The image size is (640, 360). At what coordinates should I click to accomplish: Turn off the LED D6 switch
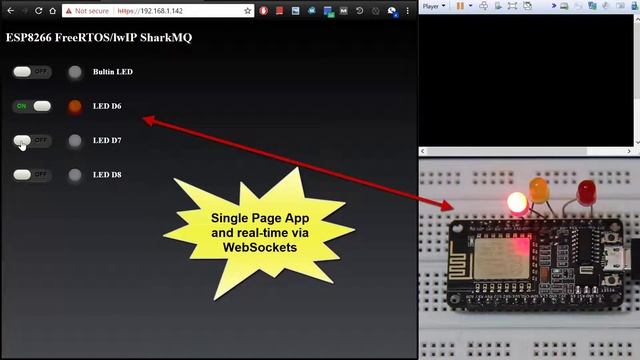(32, 106)
